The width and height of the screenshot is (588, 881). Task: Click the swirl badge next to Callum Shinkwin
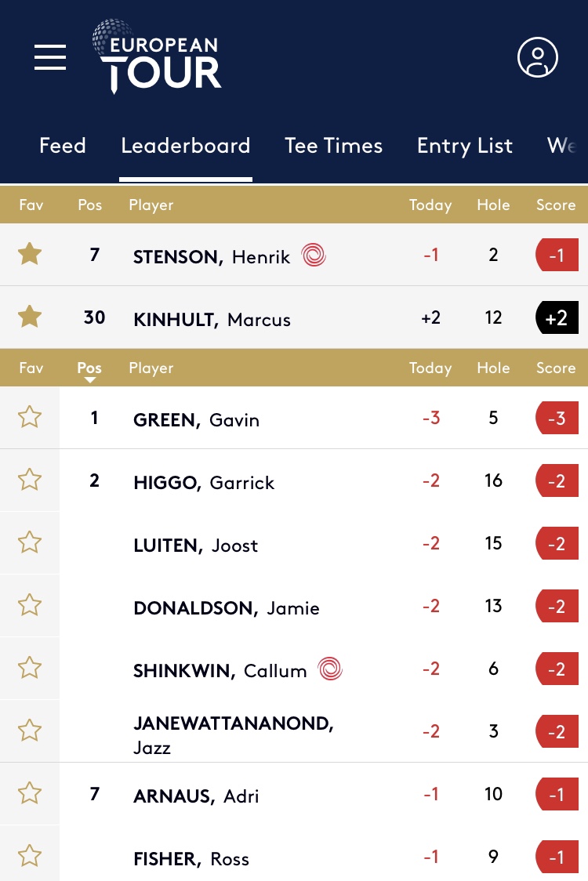tap(330, 669)
